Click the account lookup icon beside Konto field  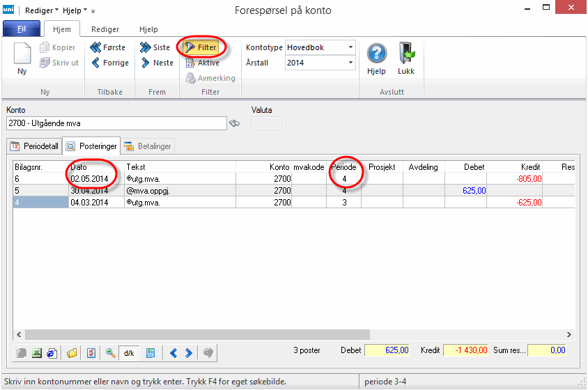tap(235, 123)
